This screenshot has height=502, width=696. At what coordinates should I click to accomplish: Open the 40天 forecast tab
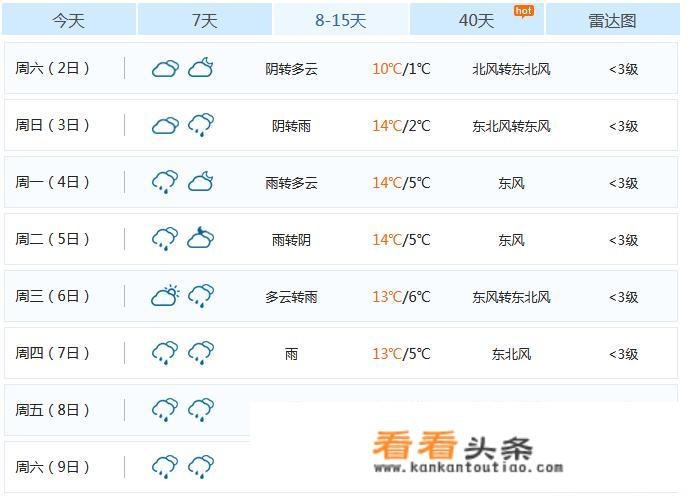click(x=477, y=19)
